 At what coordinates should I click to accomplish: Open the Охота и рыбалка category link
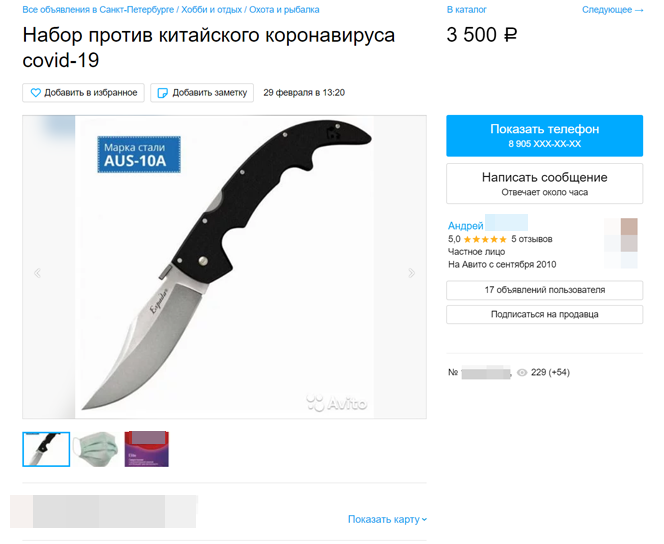click(284, 10)
